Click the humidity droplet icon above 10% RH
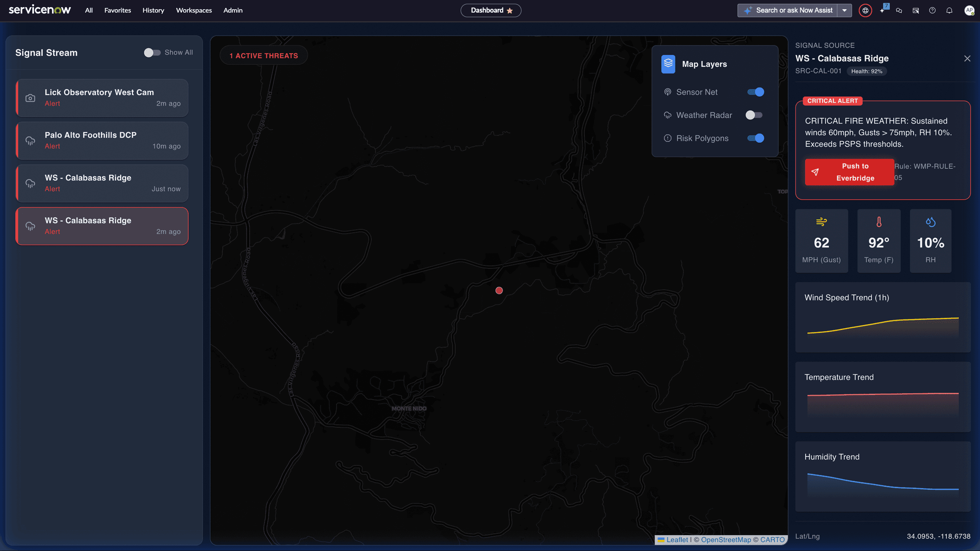 pyautogui.click(x=930, y=222)
